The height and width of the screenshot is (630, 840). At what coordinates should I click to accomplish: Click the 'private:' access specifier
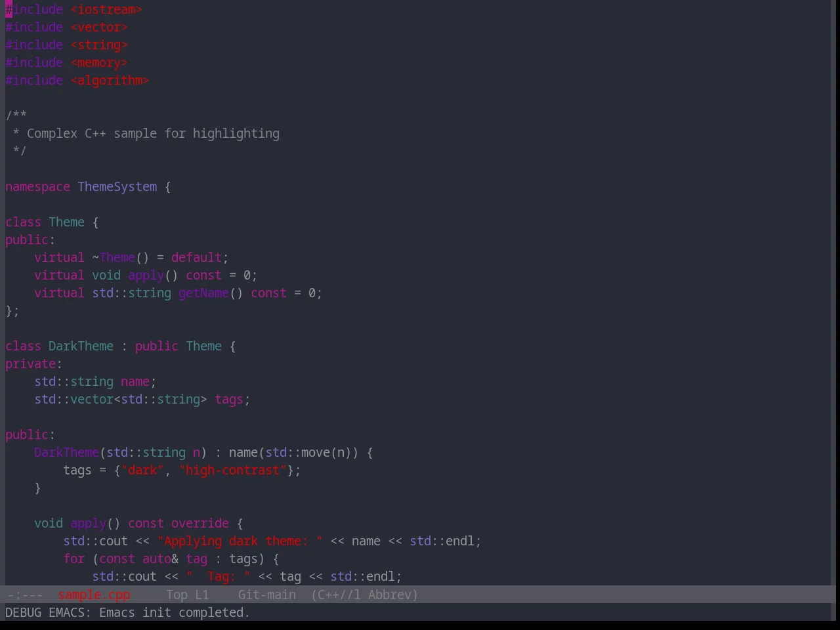[x=33, y=364]
